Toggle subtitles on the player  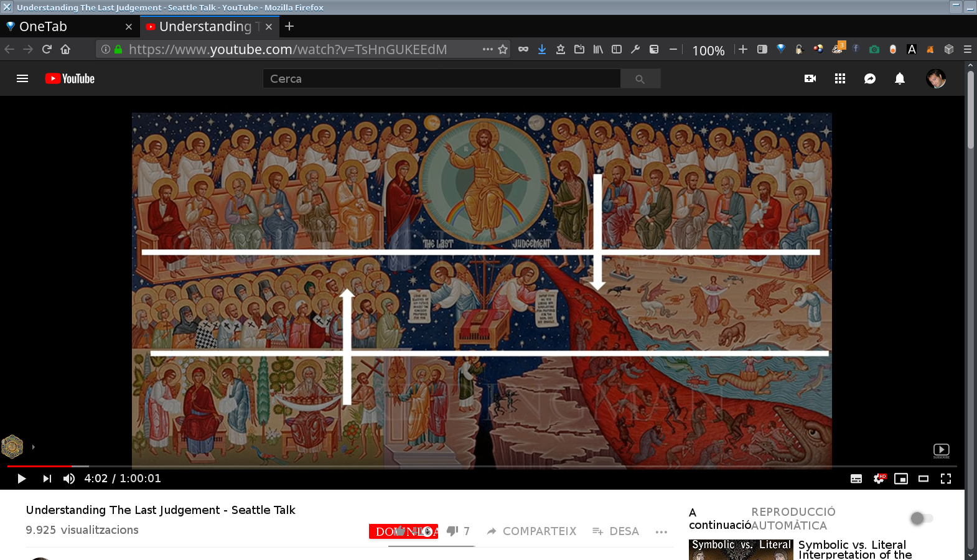pyautogui.click(x=856, y=478)
